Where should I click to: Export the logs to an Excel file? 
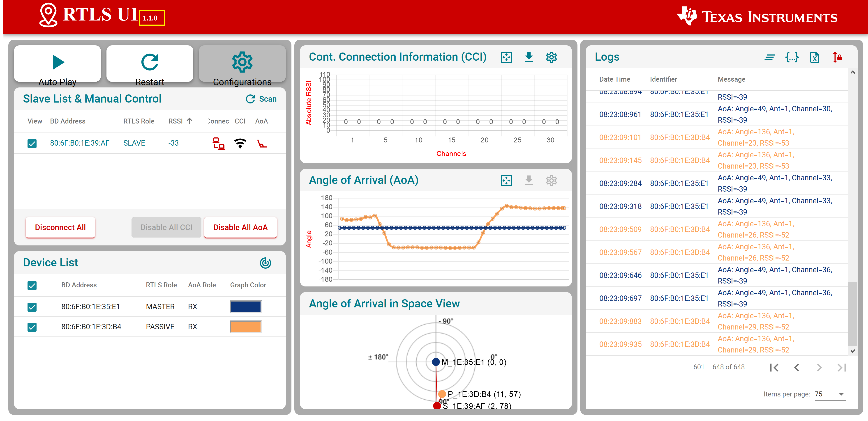[x=814, y=57]
